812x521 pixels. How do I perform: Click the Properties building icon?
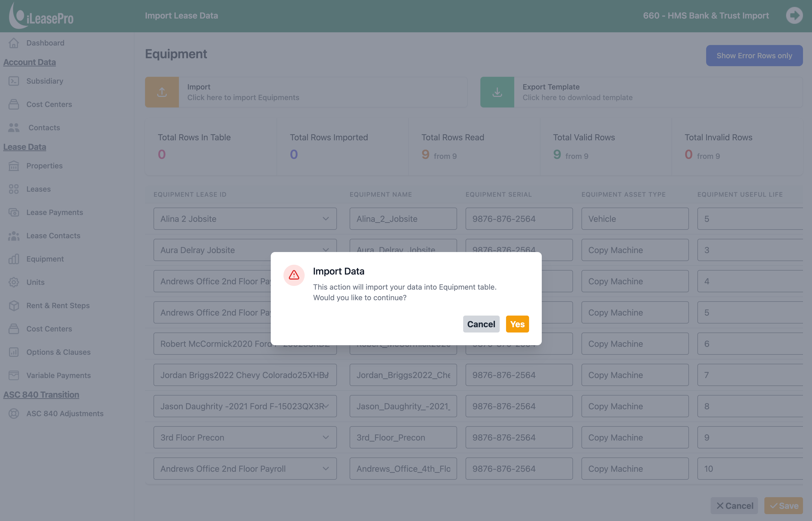tap(13, 166)
